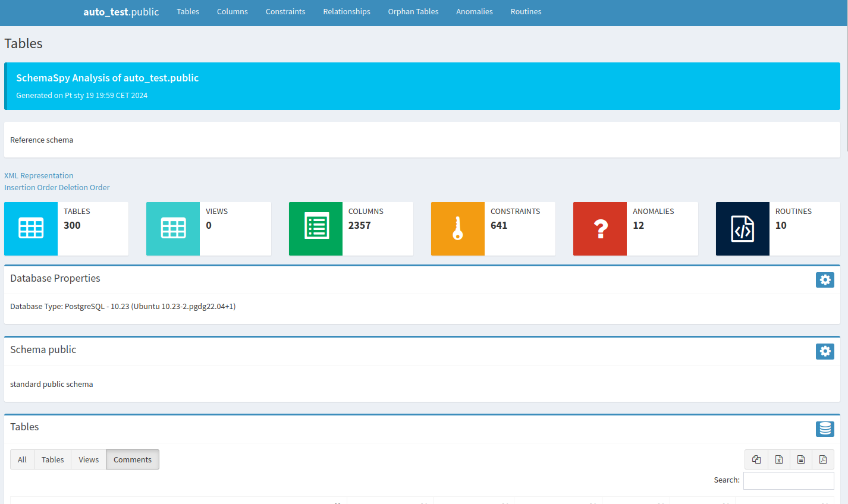Click the gear icon in Schema public
The height and width of the screenshot is (504, 848).
pyautogui.click(x=825, y=351)
